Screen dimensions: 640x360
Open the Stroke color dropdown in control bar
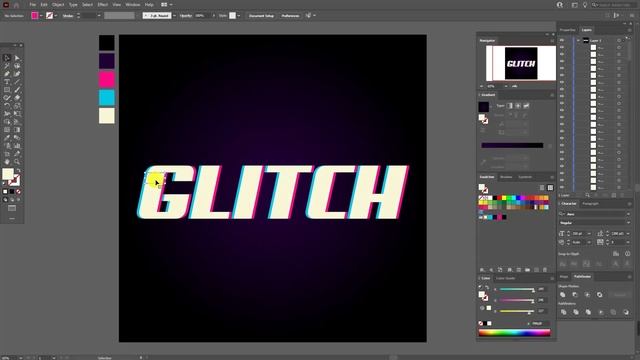tap(56, 16)
